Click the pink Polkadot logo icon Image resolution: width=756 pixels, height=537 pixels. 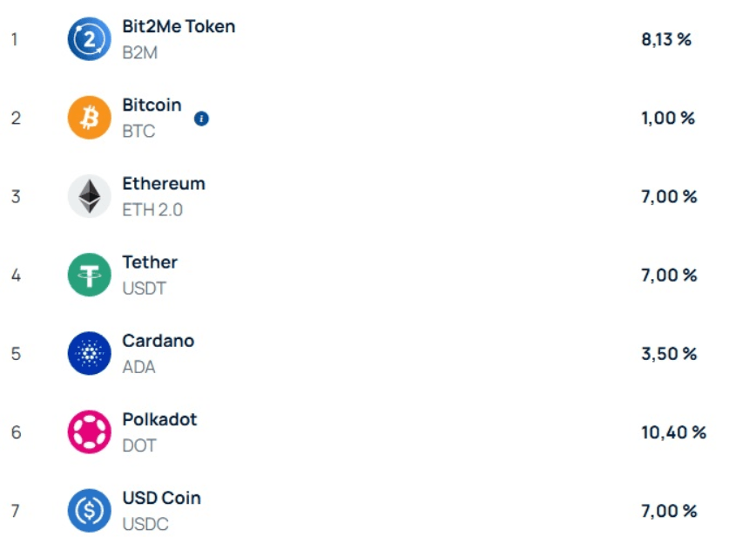(89, 432)
